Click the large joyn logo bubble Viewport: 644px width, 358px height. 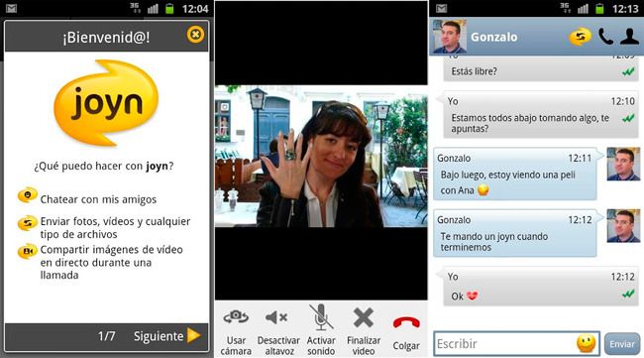[106, 102]
